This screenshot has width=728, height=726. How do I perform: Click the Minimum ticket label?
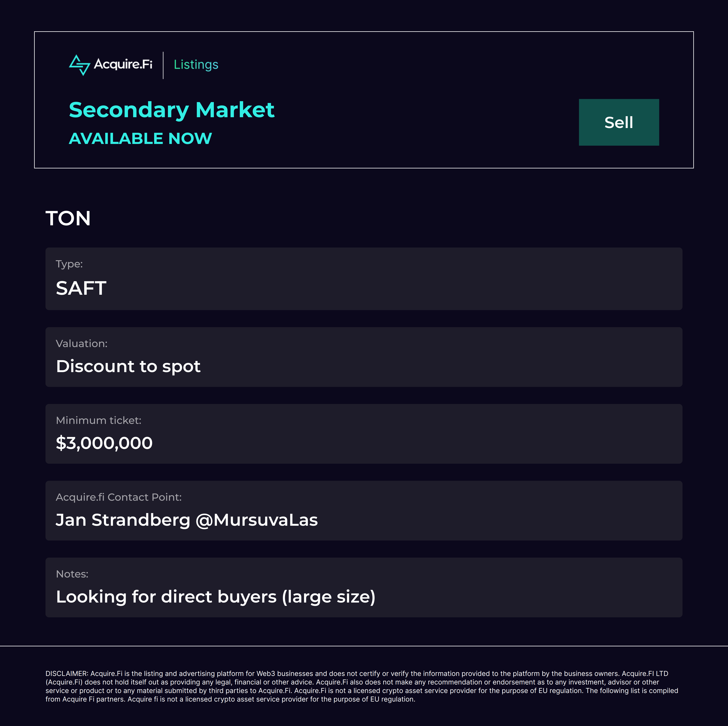point(99,420)
